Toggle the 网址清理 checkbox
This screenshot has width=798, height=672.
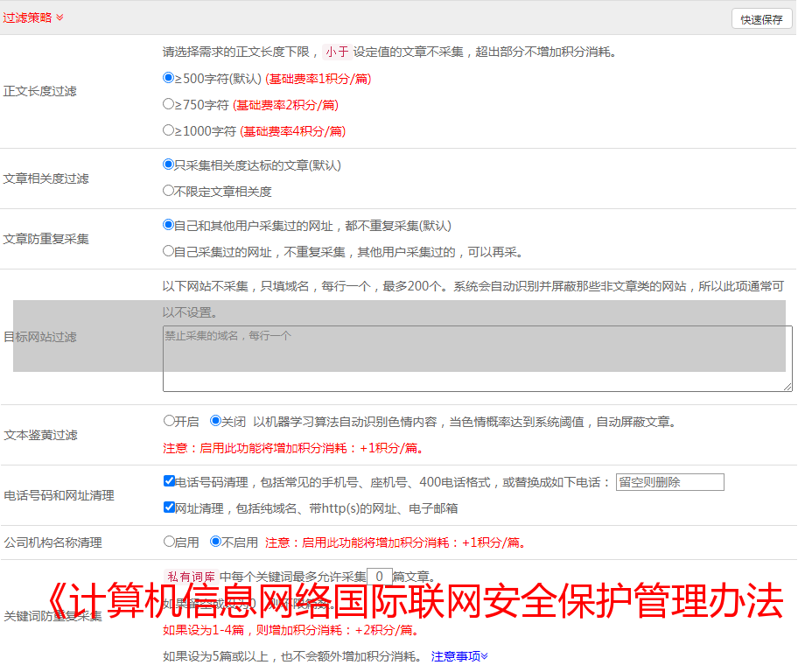coord(170,507)
